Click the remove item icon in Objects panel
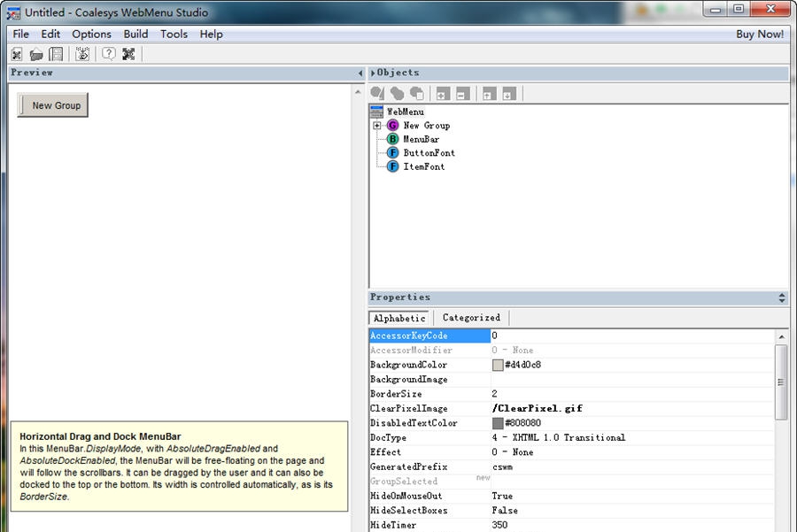The height and width of the screenshot is (532, 797). pyautogui.click(x=461, y=93)
